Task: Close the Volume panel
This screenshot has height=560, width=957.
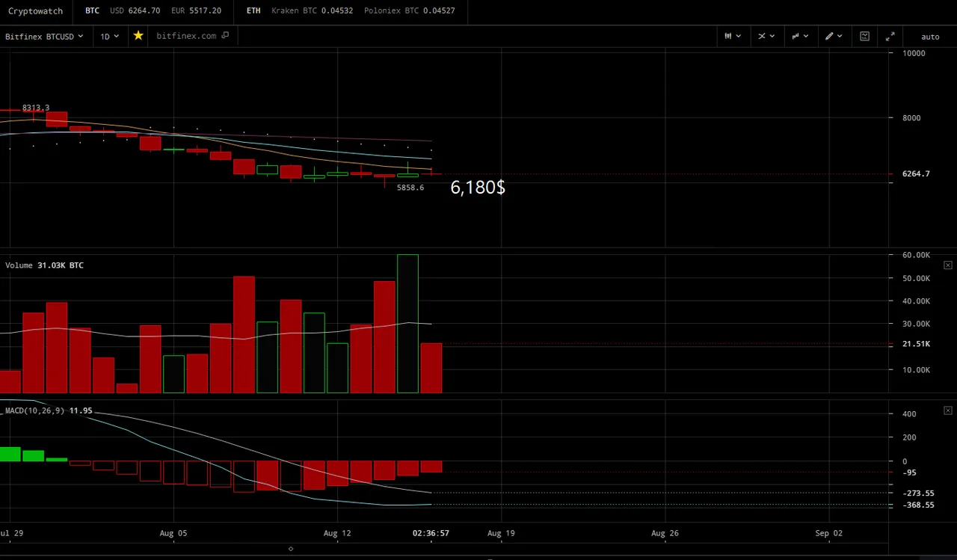Action: click(x=948, y=265)
